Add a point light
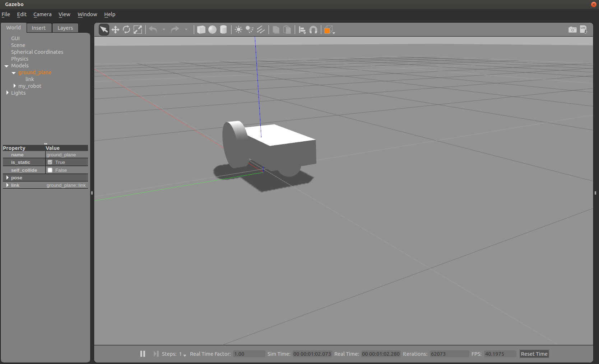Viewport: 599px width, 364px height. [238, 30]
